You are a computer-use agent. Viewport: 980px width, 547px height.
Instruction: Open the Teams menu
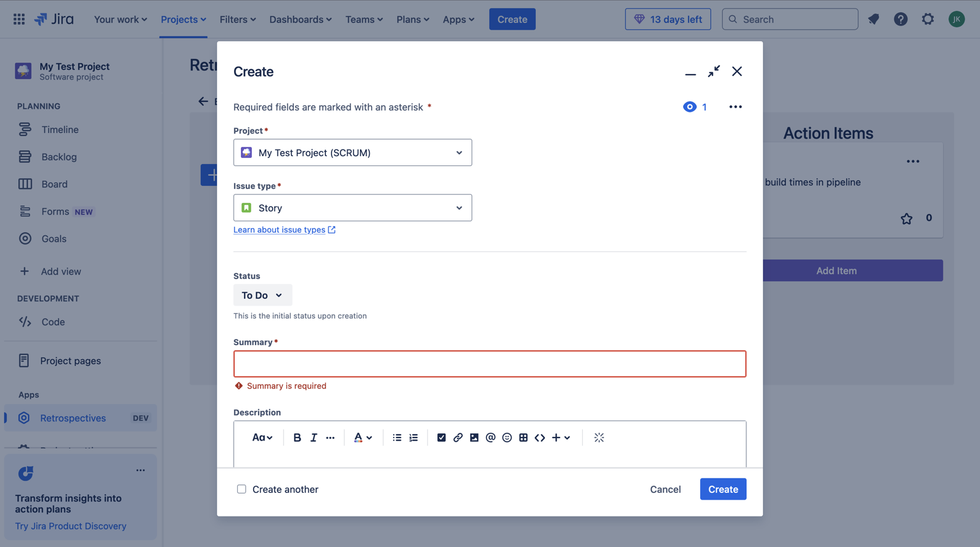[364, 19]
